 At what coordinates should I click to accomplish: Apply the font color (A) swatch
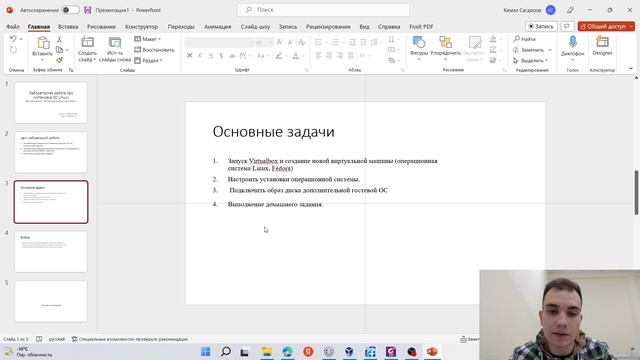[296, 56]
